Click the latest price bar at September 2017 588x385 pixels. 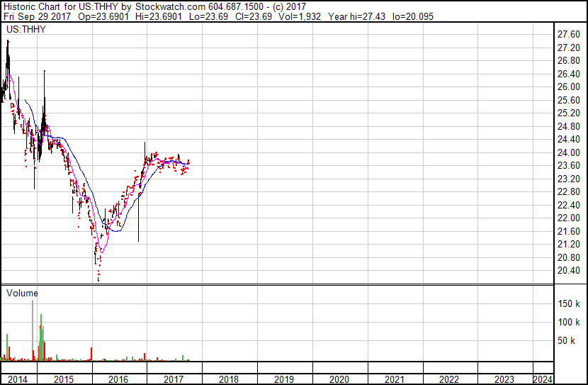pos(188,162)
